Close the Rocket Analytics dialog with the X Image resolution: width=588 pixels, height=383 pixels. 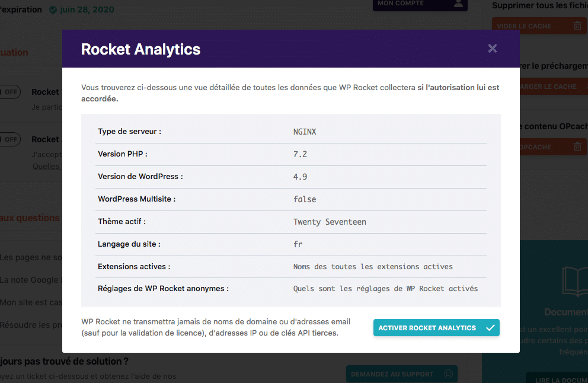[x=492, y=49]
